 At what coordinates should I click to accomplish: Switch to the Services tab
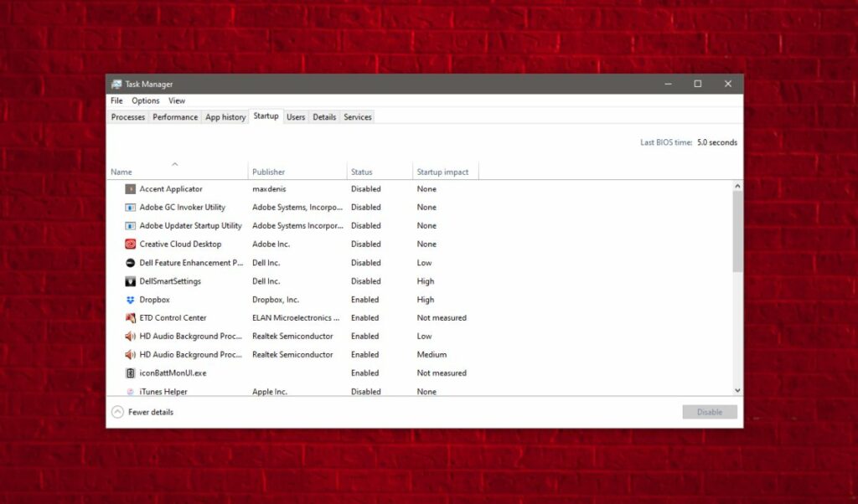(x=357, y=116)
